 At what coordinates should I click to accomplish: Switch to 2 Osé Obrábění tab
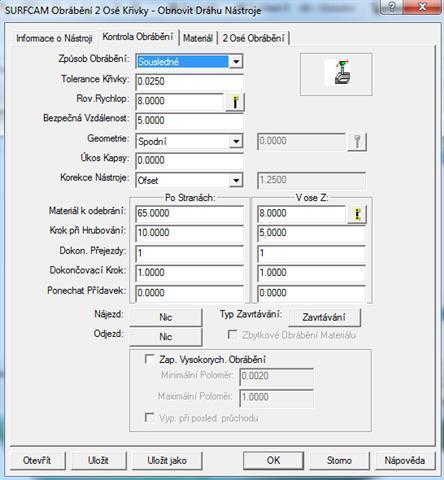(x=253, y=38)
